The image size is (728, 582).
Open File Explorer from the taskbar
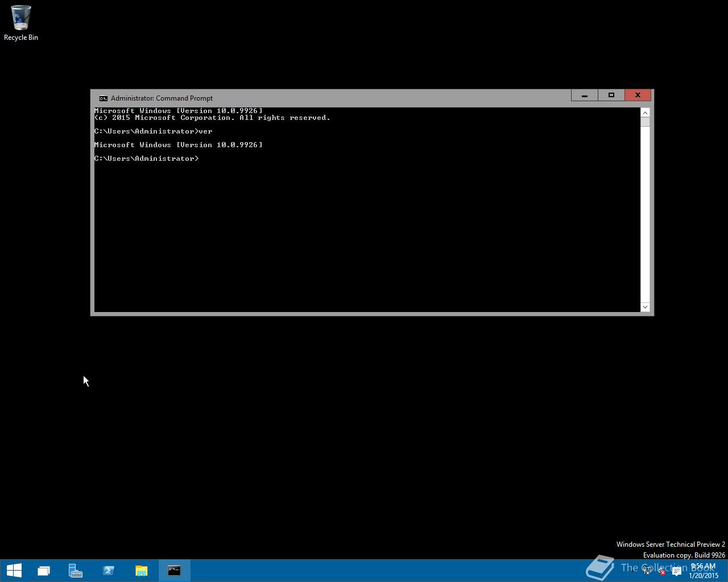[x=141, y=570]
